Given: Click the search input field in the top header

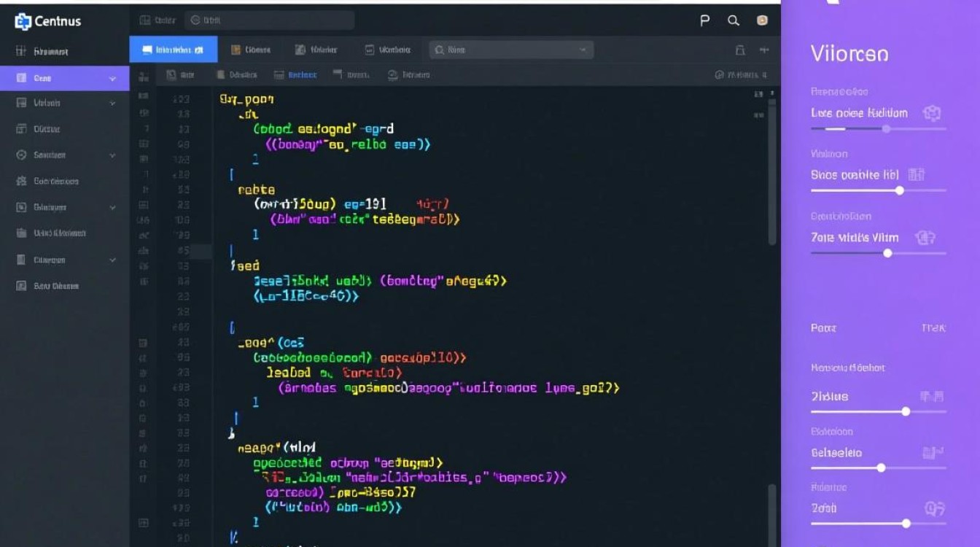Looking at the screenshot, I should (269, 21).
